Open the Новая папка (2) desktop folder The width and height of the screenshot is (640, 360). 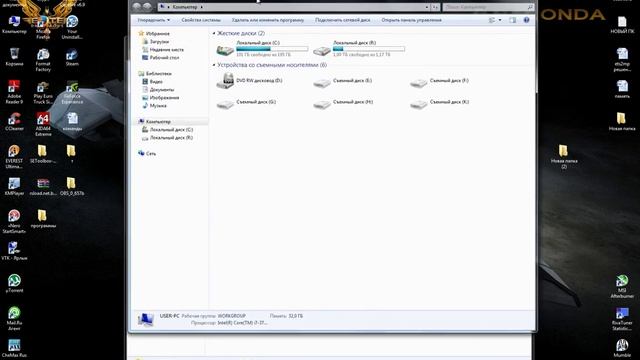(x=564, y=156)
